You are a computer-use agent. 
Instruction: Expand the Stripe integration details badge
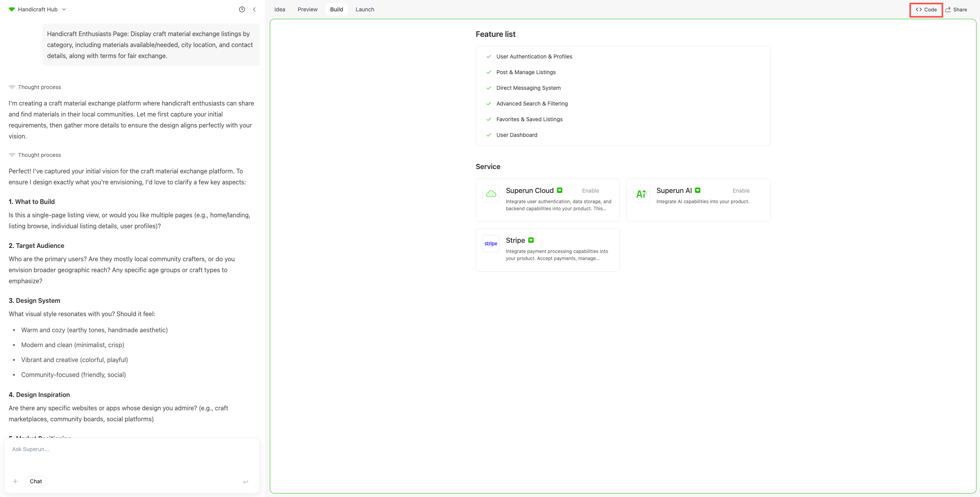click(531, 240)
